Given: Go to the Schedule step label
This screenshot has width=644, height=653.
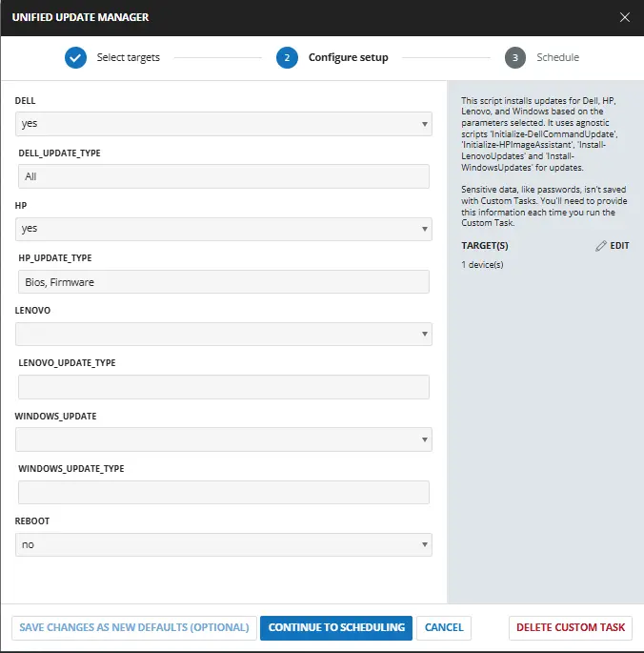Looking at the screenshot, I should click(557, 57).
